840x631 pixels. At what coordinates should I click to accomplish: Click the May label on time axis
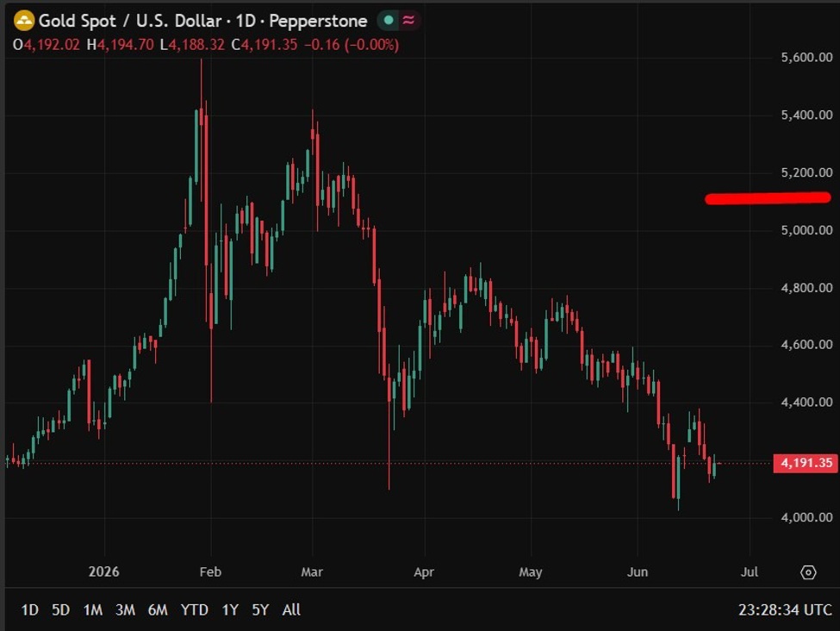click(x=531, y=572)
